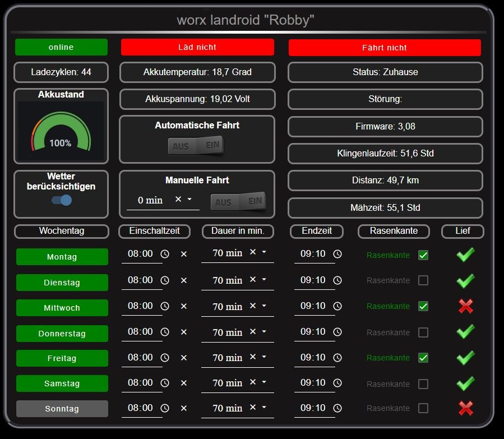The image size is (504, 439).
Task: Click the green online status indicator
Action: [x=62, y=47]
